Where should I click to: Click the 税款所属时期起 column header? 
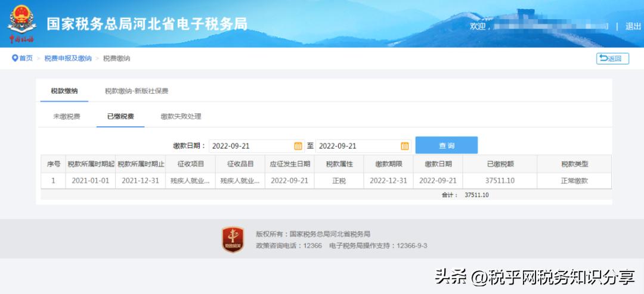(x=91, y=164)
